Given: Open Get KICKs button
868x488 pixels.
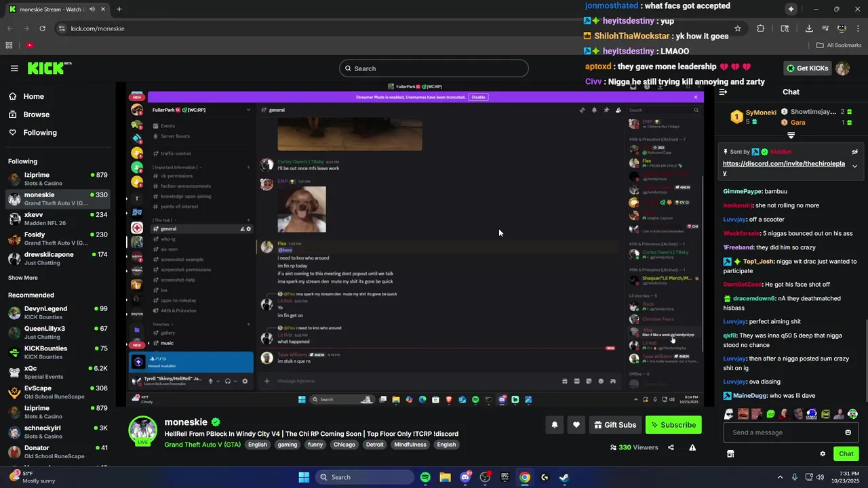Looking at the screenshot, I should tap(807, 68).
